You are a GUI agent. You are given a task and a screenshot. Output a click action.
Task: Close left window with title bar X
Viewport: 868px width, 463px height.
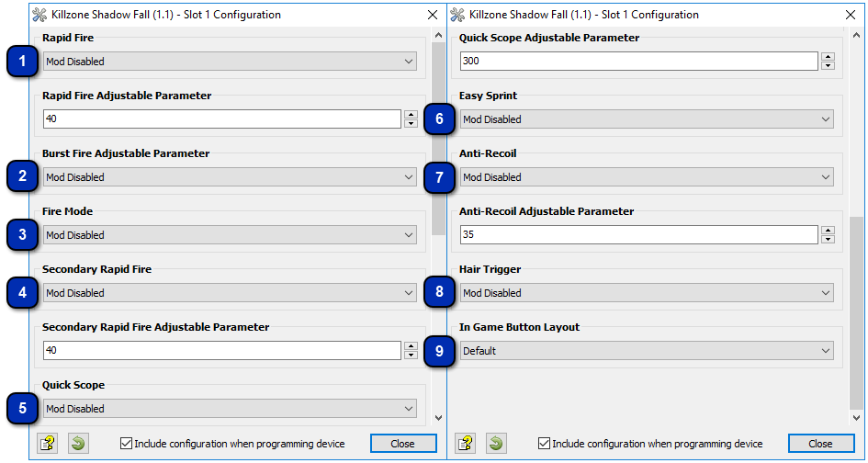[433, 15]
